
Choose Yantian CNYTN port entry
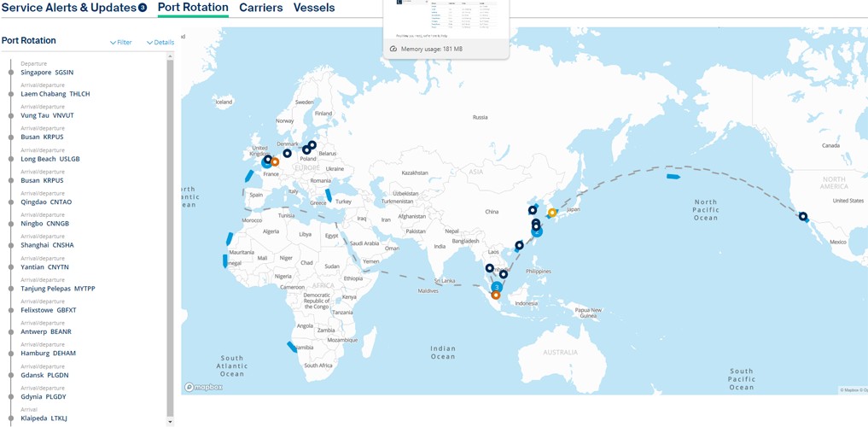click(x=45, y=266)
